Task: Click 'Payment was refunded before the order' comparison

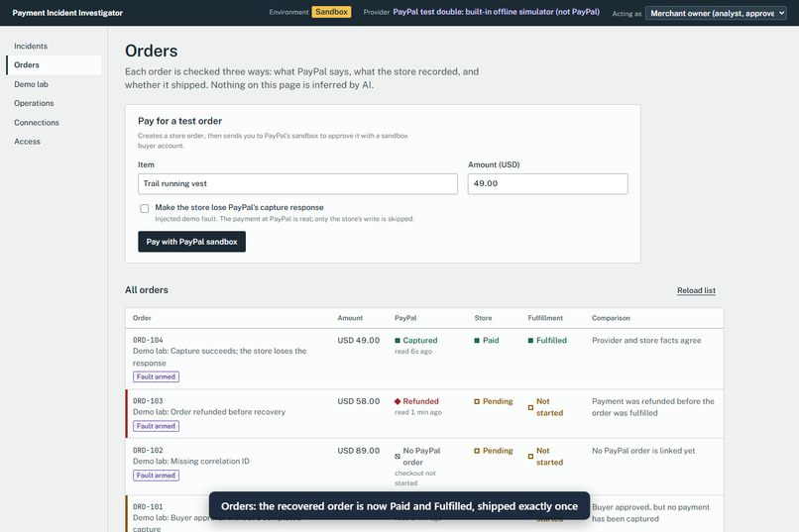Action: tap(652, 407)
